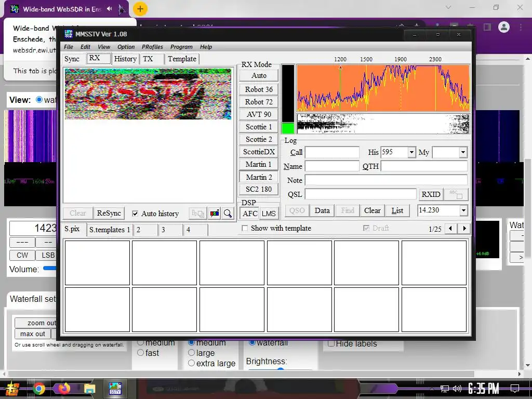Open the Program menu
This screenshot has width=532, height=399.
pos(181,47)
